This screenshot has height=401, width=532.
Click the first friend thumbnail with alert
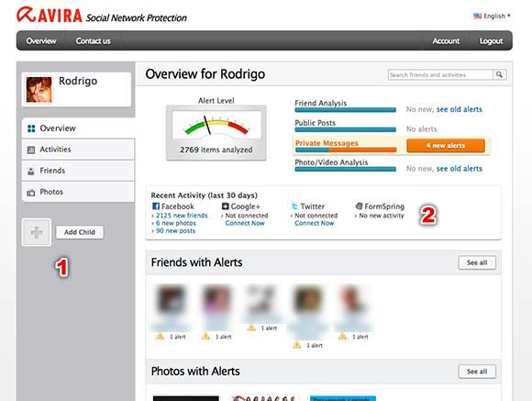(x=171, y=300)
